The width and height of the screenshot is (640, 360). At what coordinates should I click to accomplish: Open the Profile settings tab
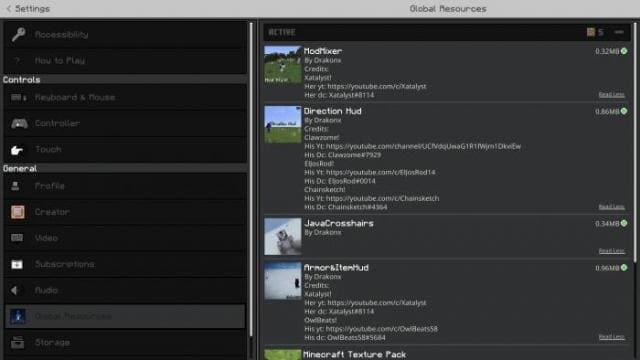[125, 186]
